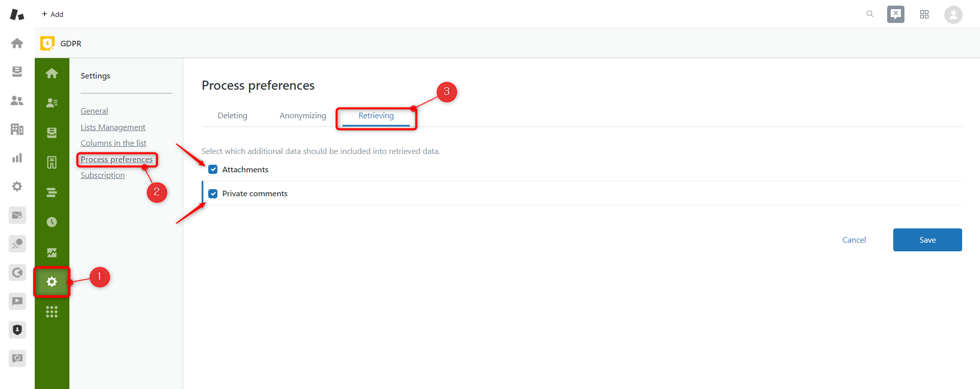This screenshot has height=389, width=980.
Task: Open the circular G app icon in the sidebar
Action: [17, 272]
